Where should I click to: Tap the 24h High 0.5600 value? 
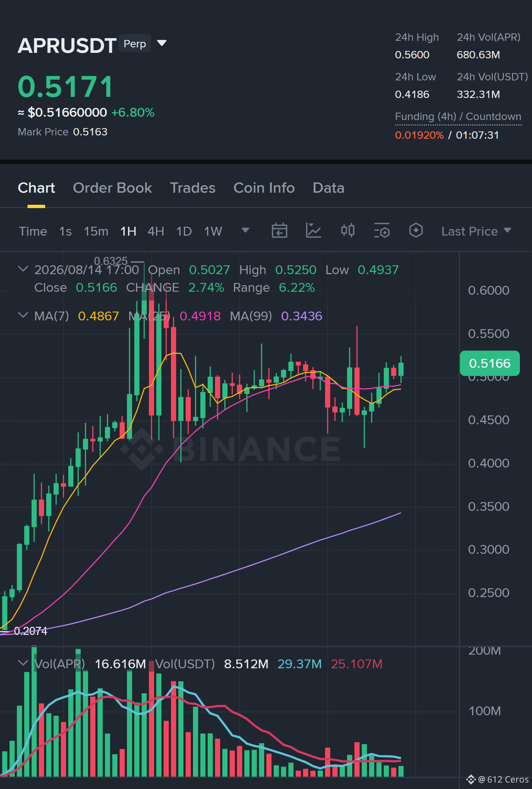pos(412,55)
